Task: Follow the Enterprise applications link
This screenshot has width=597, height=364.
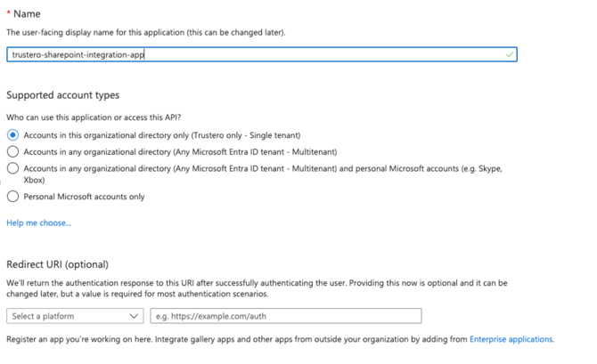Action: (x=511, y=339)
